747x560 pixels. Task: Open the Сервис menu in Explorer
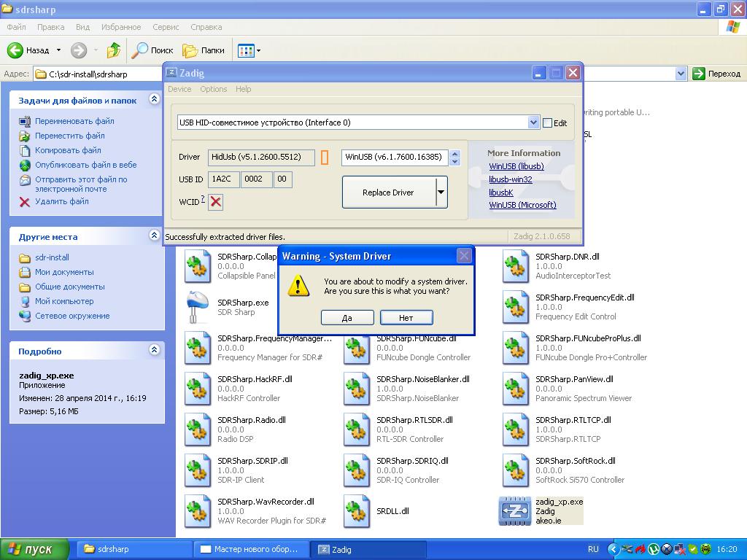[x=166, y=27]
